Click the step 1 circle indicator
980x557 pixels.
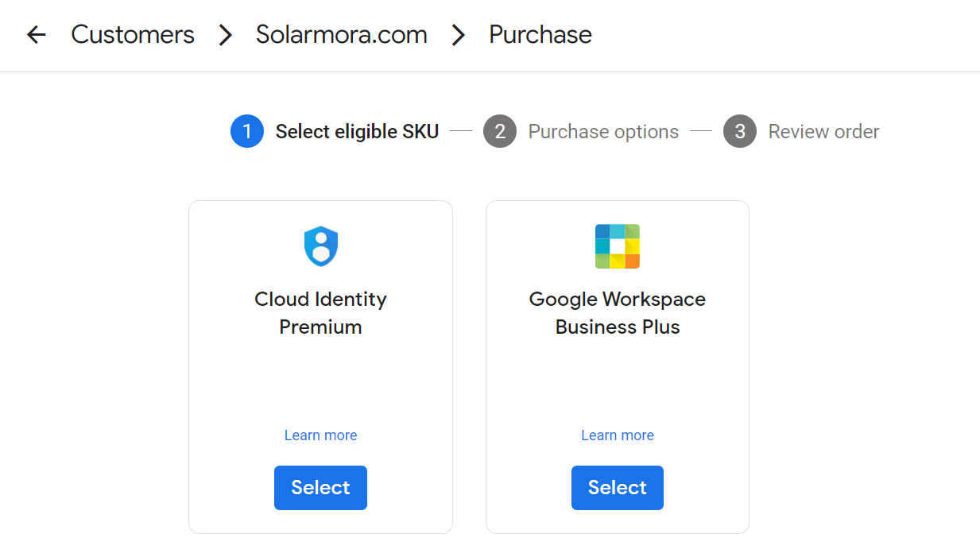(x=247, y=131)
